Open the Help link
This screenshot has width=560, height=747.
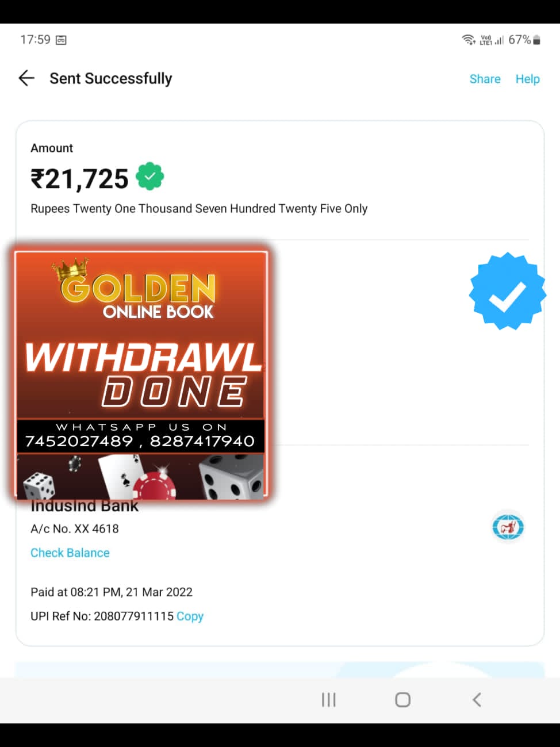[x=527, y=79]
